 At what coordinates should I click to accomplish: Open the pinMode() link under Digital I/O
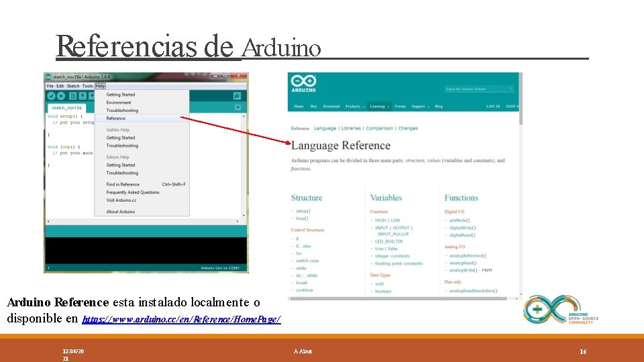[460, 221]
